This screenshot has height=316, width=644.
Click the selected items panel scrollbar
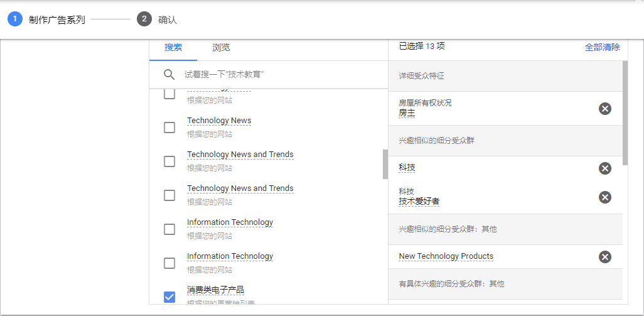(625, 113)
